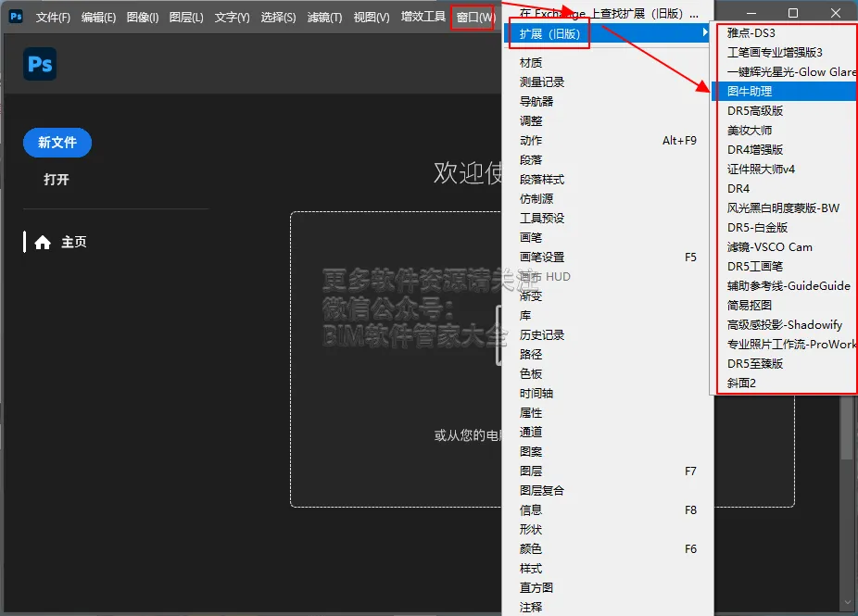Open the 增效工具 menu
The image size is (858, 616).
coord(423,17)
